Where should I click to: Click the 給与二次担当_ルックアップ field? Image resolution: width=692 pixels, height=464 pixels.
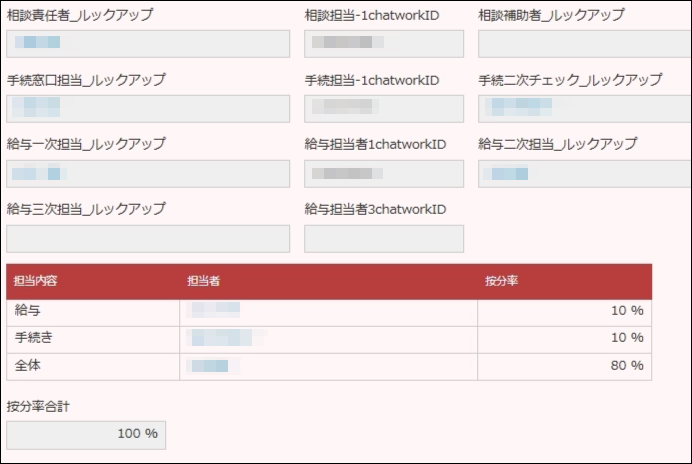pos(585,174)
